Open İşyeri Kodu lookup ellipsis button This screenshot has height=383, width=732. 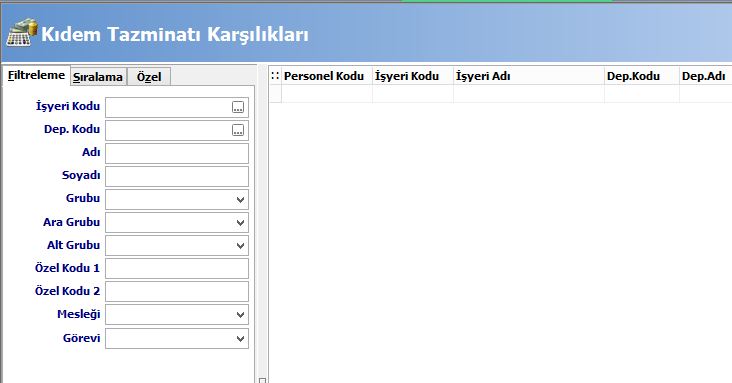click(238, 107)
